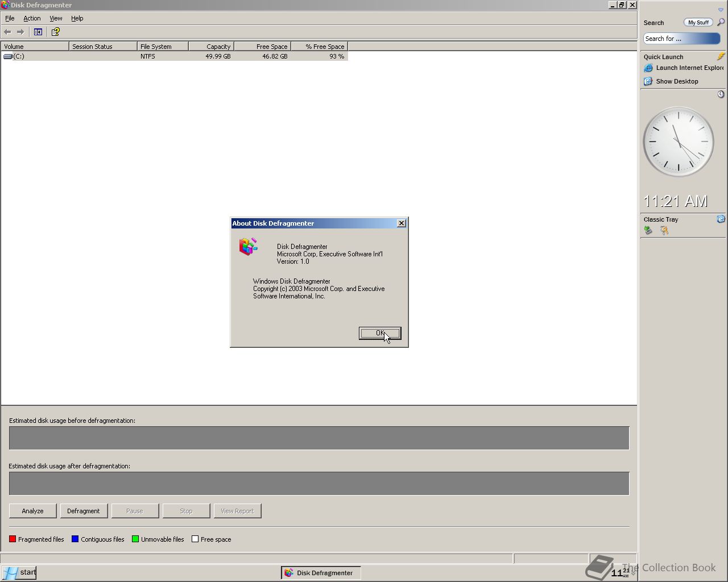Click the green Unmovable files swatch

(135, 539)
